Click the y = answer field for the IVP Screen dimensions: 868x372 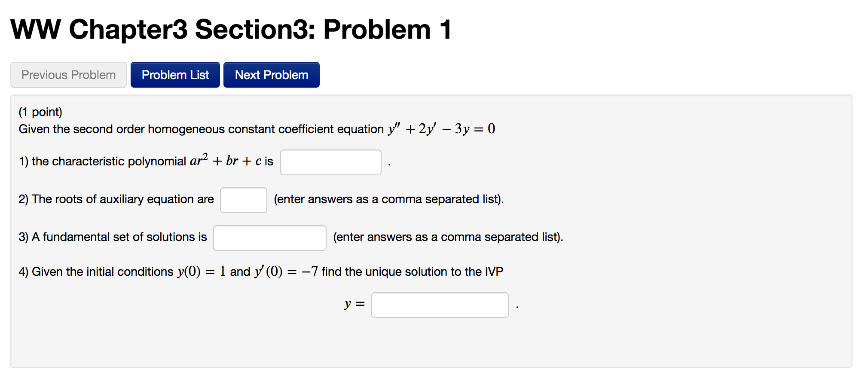(439, 304)
